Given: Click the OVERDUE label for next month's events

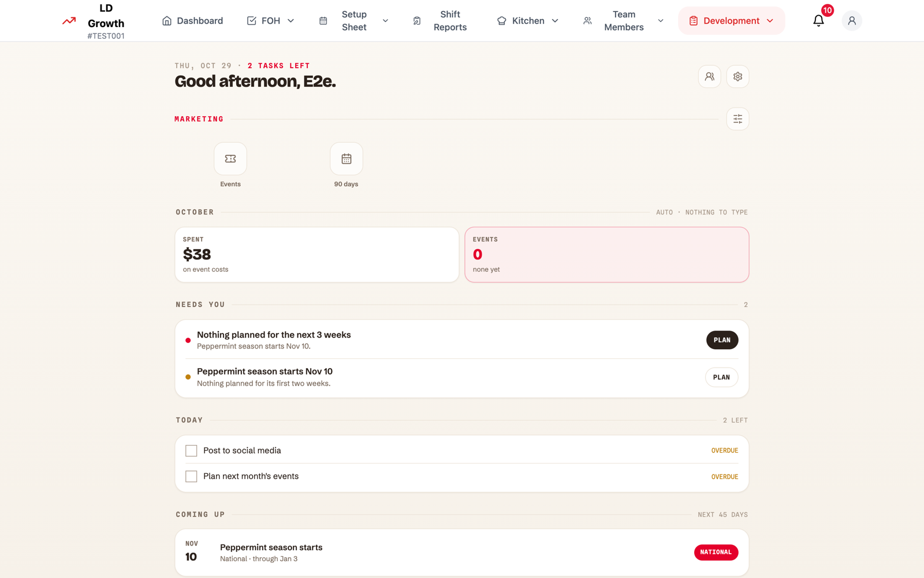Looking at the screenshot, I should [725, 477].
